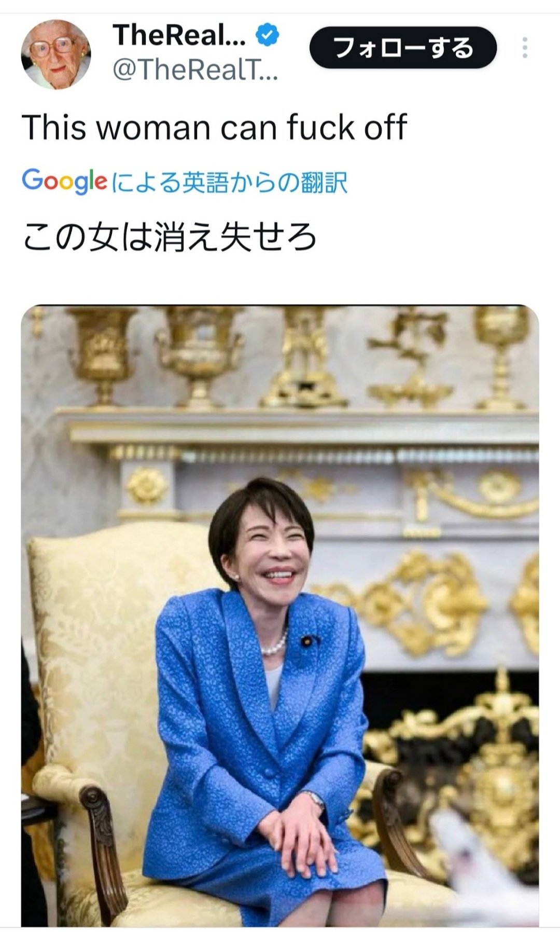Follow the account with フォローする button

(x=403, y=48)
